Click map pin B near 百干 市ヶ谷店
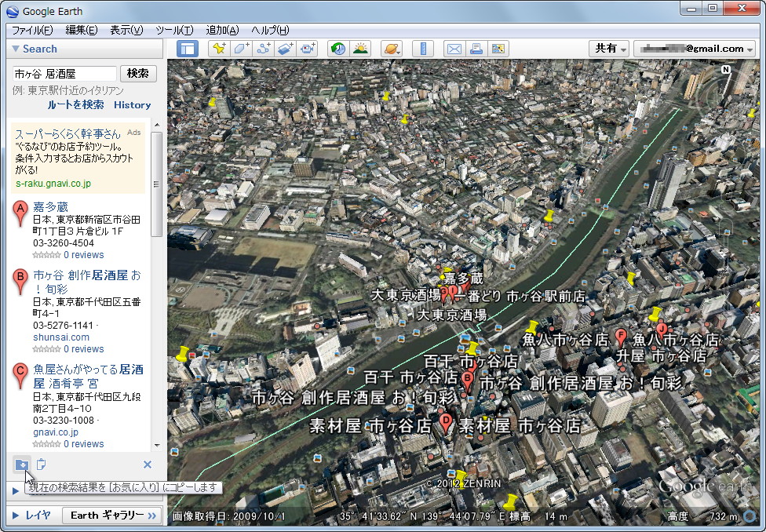Screen dimensions: 766x532 468,381
